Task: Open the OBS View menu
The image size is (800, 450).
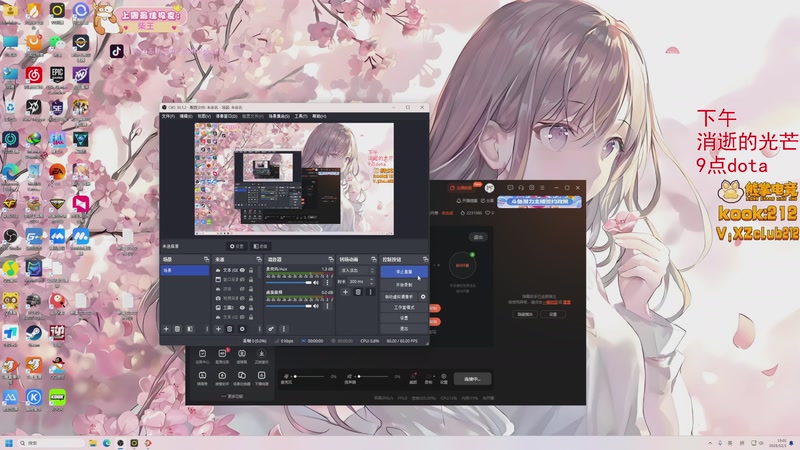Action: 204,116
